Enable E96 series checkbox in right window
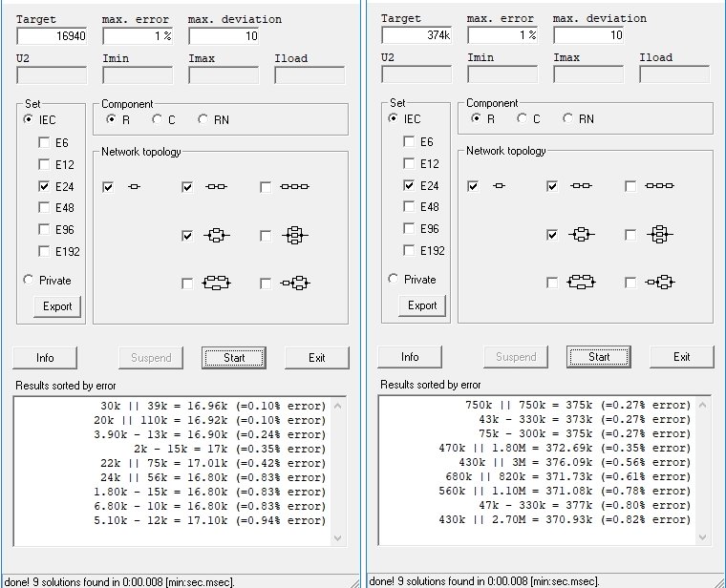Viewport: 726px width, 588px height. click(x=409, y=228)
